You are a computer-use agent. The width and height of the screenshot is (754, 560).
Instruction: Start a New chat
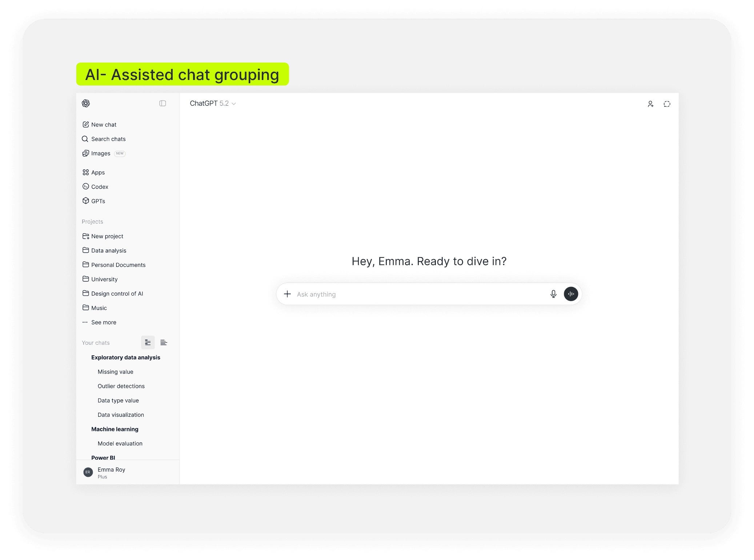[x=103, y=125]
